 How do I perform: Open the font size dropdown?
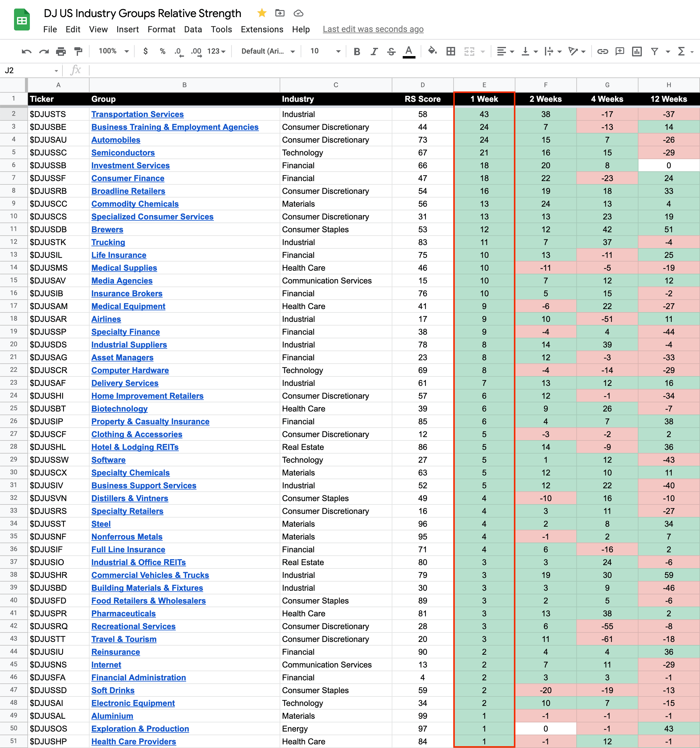coord(325,51)
